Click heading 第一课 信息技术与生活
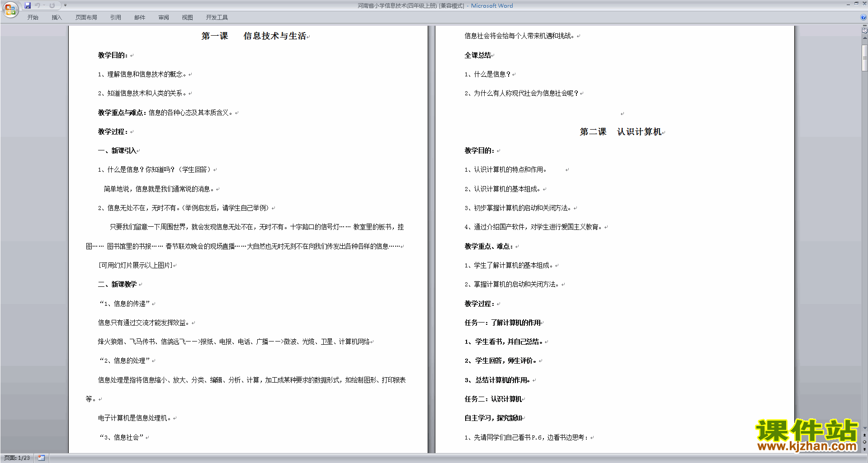Image resolution: width=868 pixels, height=463 pixels. (x=254, y=36)
